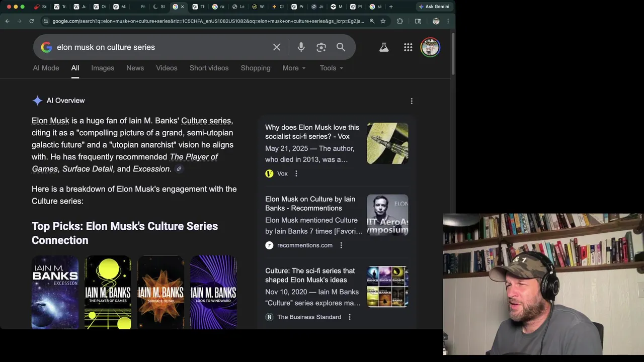The width and height of the screenshot is (644, 362).
Task: Click the 'Elon Musk' underlined link
Action: [50, 121]
